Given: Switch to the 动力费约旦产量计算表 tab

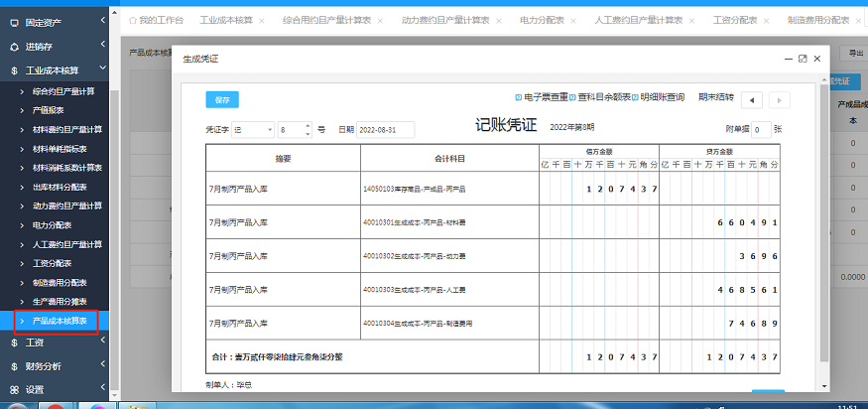Looking at the screenshot, I should 445,21.
